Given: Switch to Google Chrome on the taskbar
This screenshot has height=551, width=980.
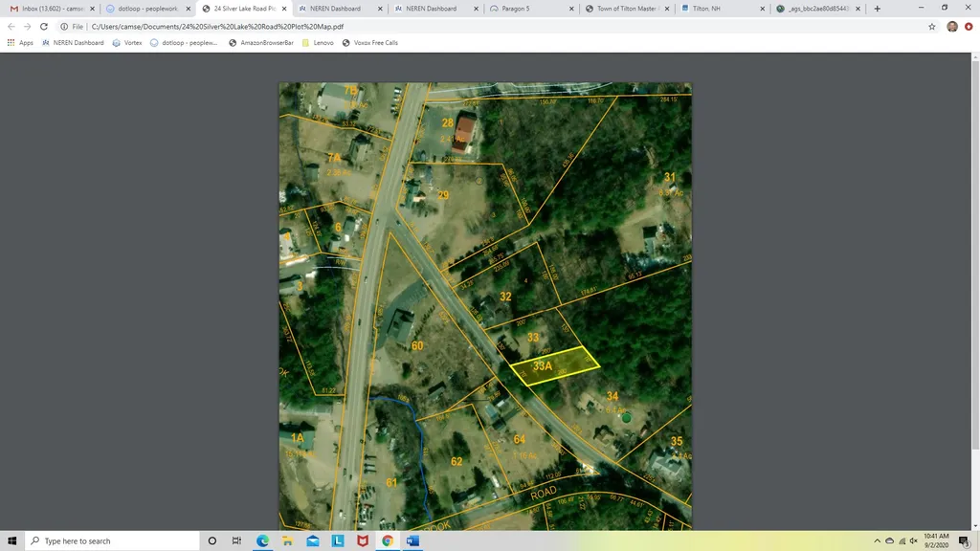Looking at the screenshot, I should coord(388,541).
